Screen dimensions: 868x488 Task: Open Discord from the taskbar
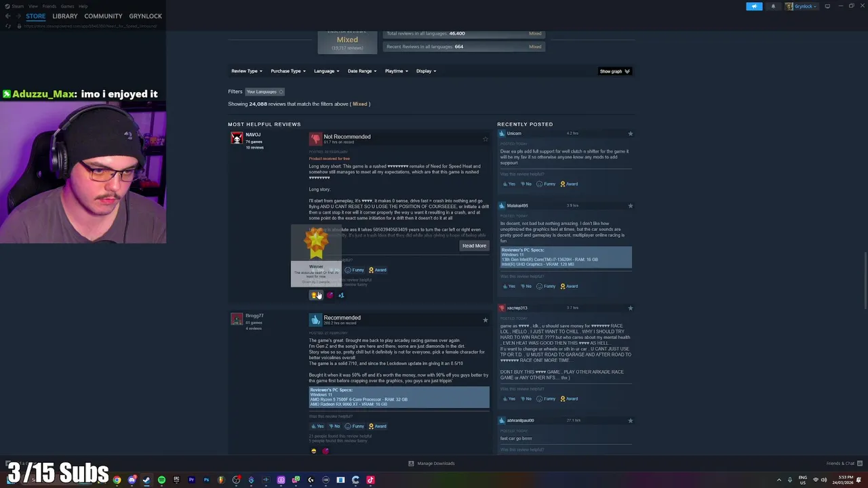coord(132,480)
